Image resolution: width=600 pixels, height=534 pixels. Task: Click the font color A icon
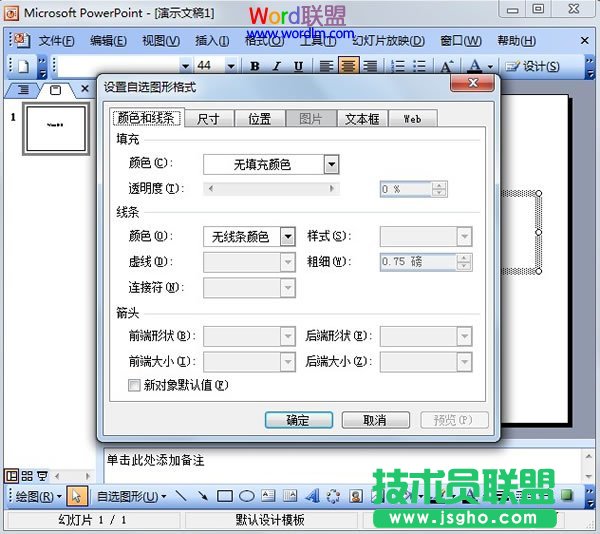(474, 66)
